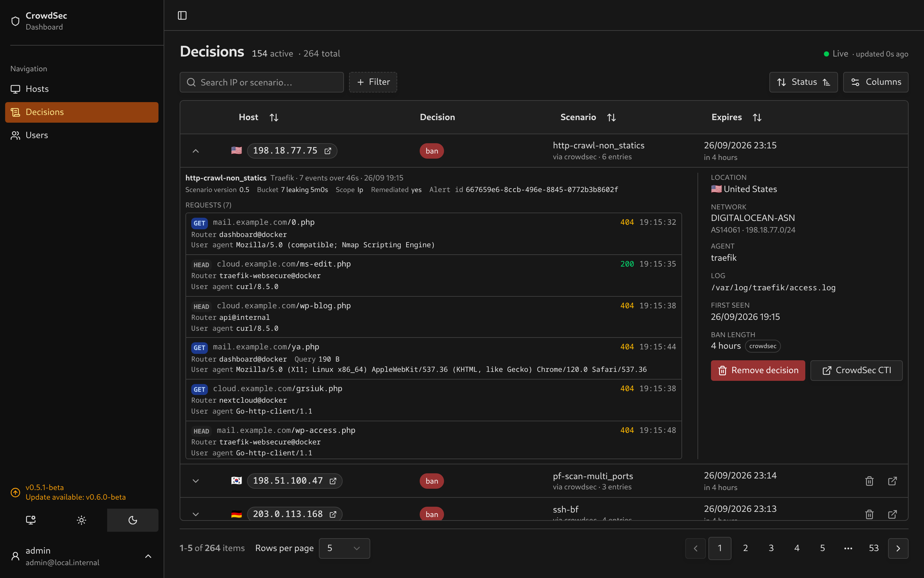Image resolution: width=924 pixels, height=578 pixels.
Task: Click the Update available: v0.6.0-beta text
Action: point(76,497)
